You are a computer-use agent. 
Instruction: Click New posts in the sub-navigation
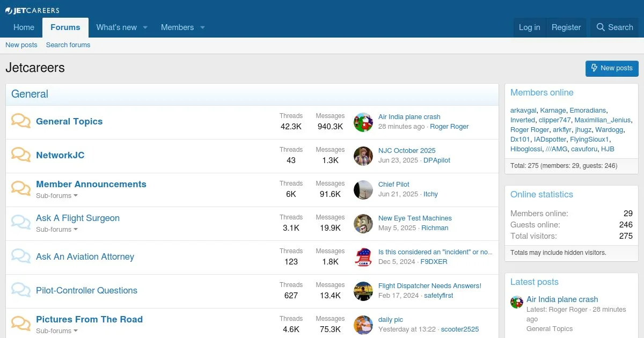point(21,45)
